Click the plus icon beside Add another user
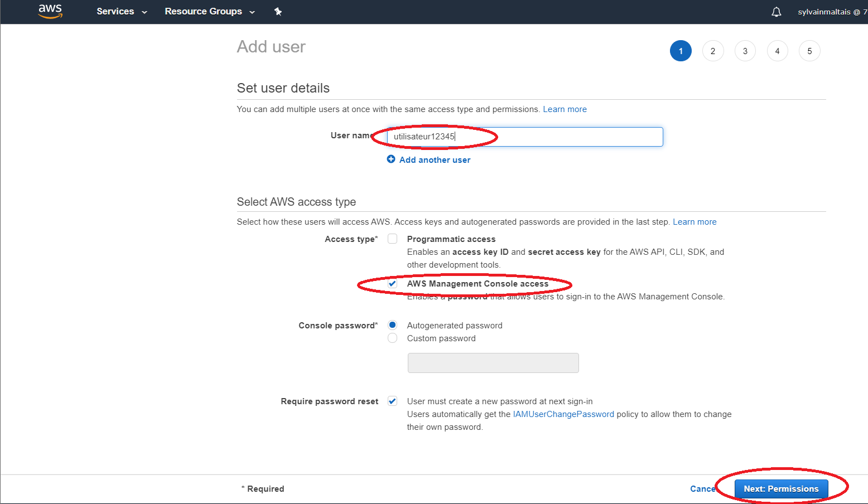The image size is (868, 504). [391, 159]
